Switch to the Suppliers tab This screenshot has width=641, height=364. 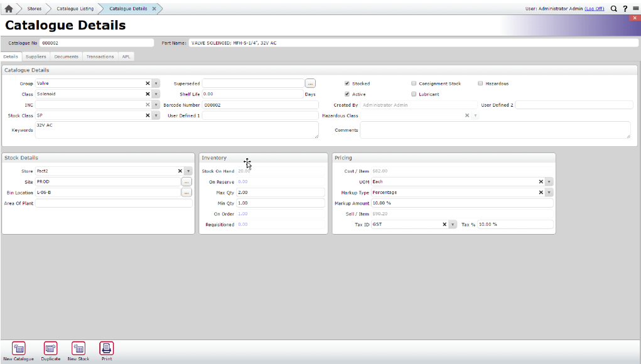36,56
